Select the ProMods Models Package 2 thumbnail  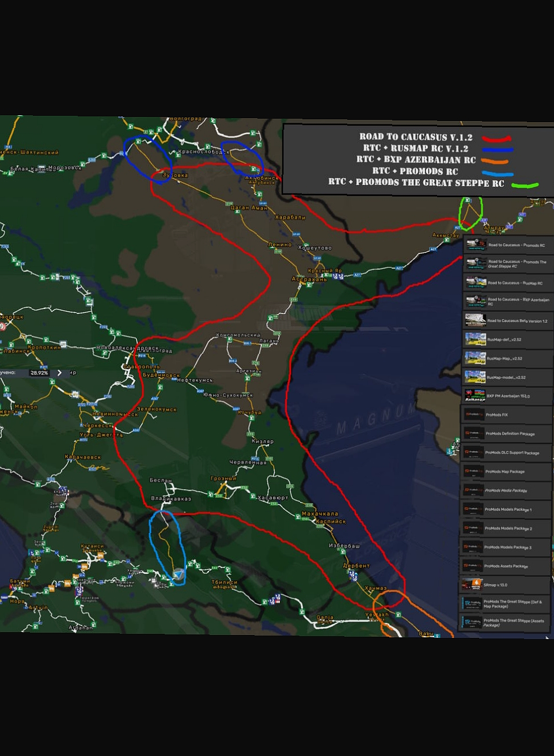click(x=473, y=528)
